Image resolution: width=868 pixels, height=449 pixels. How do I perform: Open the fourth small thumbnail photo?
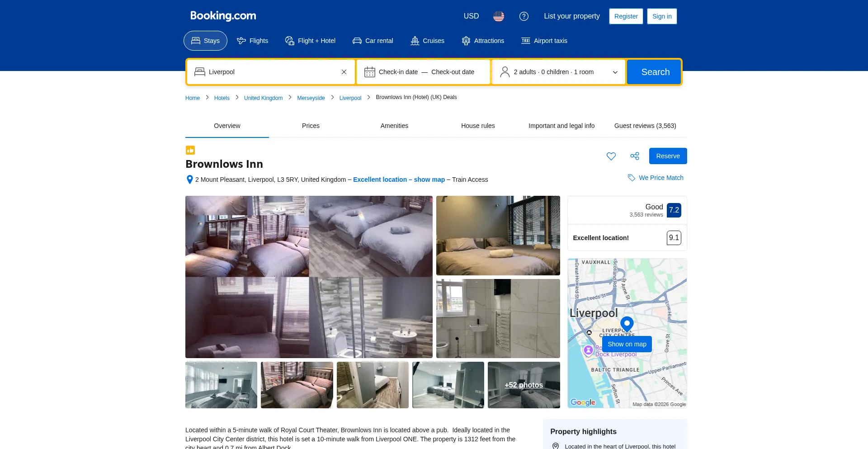pos(448,385)
